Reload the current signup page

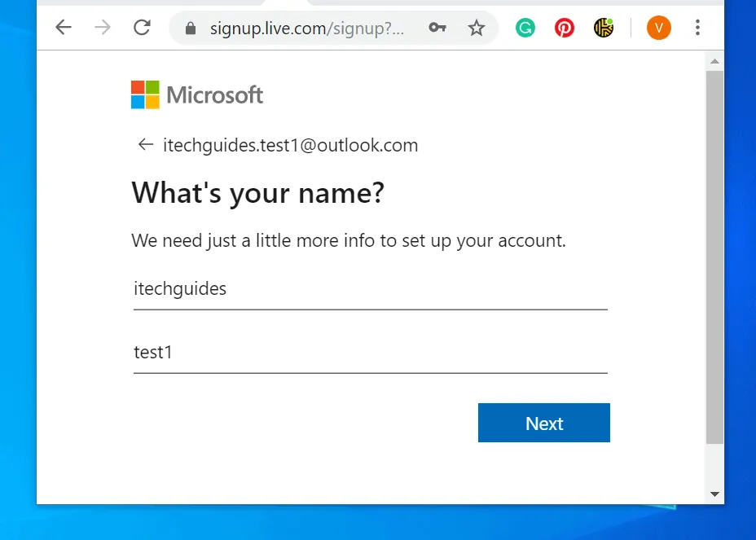pyautogui.click(x=142, y=28)
